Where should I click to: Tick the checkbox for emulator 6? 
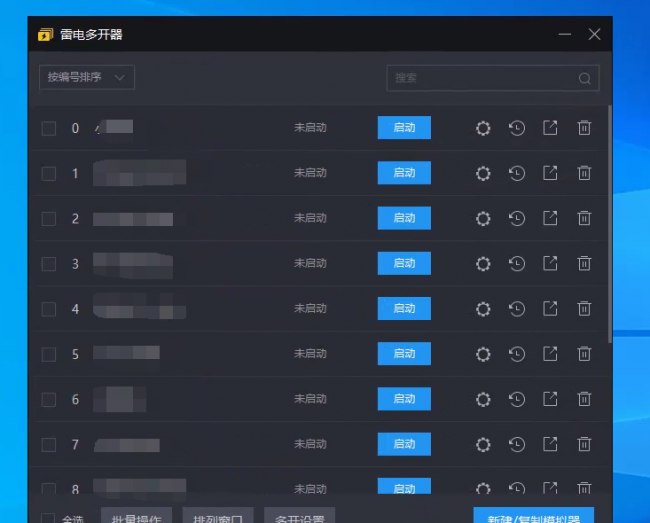point(49,399)
